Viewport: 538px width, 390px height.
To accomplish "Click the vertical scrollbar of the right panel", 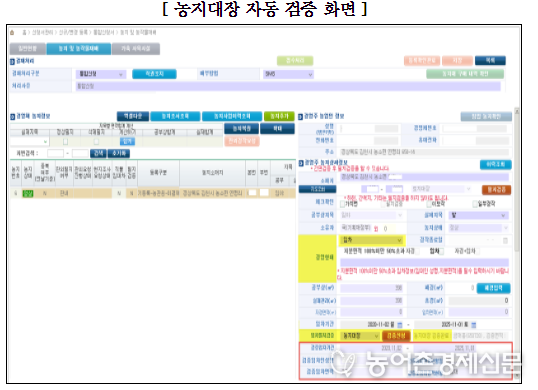I will pyautogui.click(x=517, y=244).
